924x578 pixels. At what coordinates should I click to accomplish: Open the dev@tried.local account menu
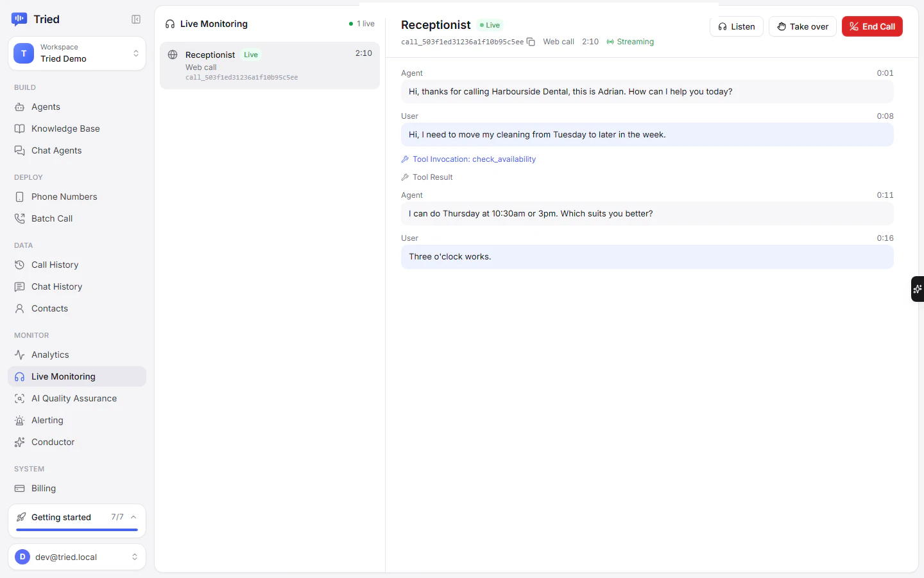tap(77, 557)
